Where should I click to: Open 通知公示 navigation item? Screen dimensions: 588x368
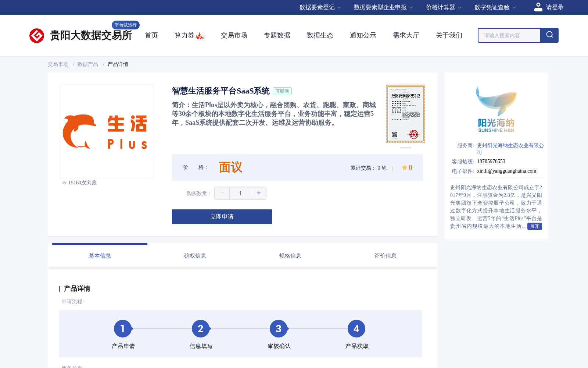click(363, 35)
